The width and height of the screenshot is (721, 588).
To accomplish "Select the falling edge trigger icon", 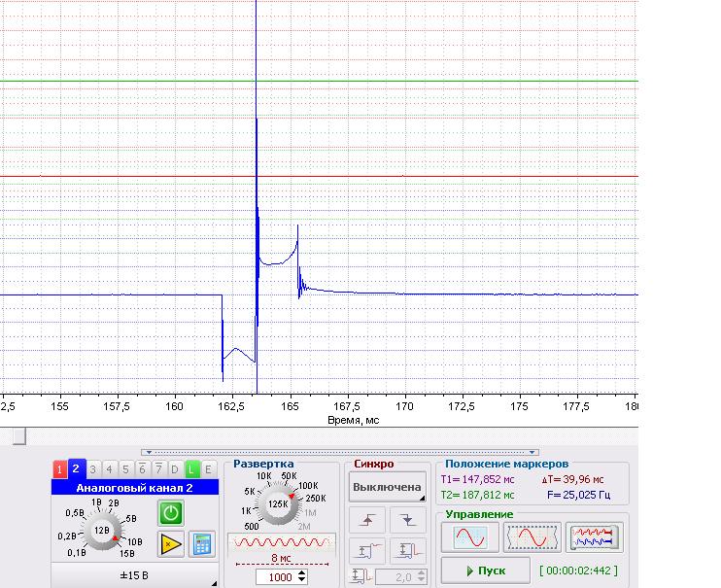I will coord(407,520).
